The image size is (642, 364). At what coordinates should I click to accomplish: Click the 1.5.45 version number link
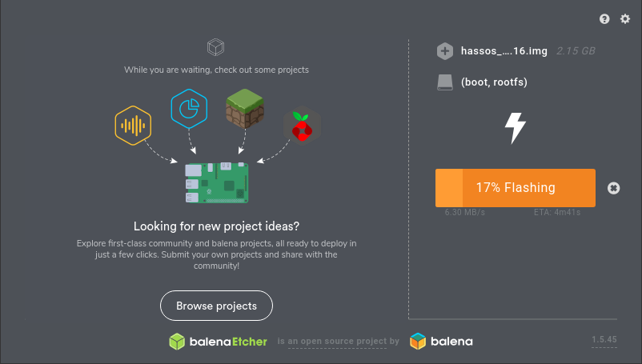pos(604,339)
